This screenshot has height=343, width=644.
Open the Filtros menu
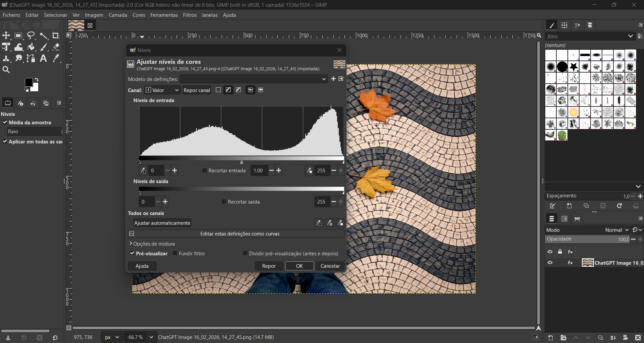point(189,15)
